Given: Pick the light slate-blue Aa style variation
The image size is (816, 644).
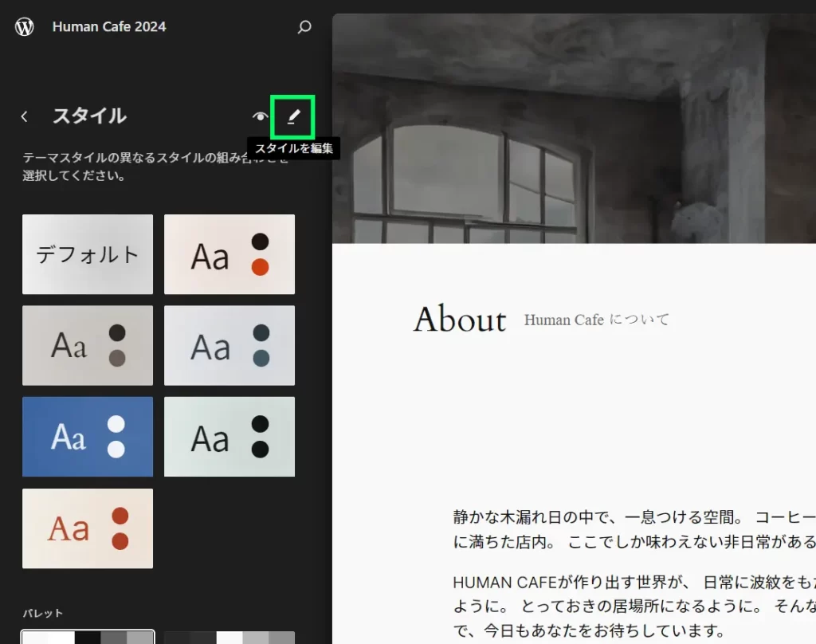Looking at the screenshot, I should point(229,345).
